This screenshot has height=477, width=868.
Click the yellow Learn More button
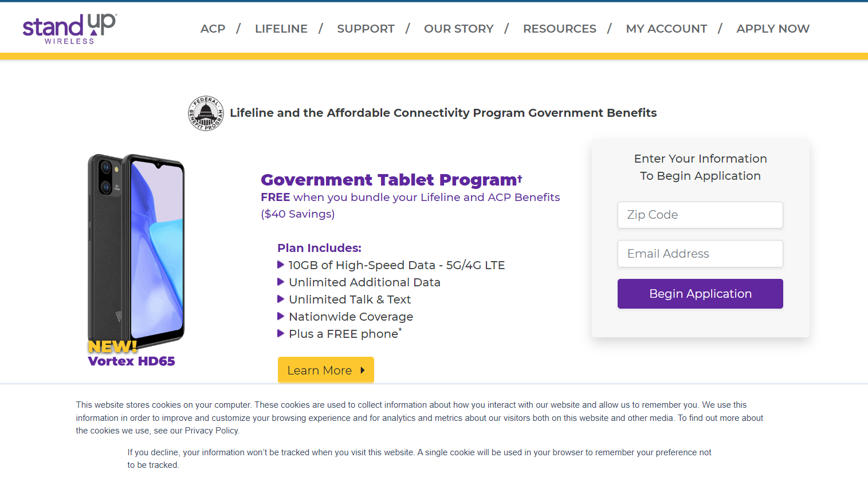point(326,370)
